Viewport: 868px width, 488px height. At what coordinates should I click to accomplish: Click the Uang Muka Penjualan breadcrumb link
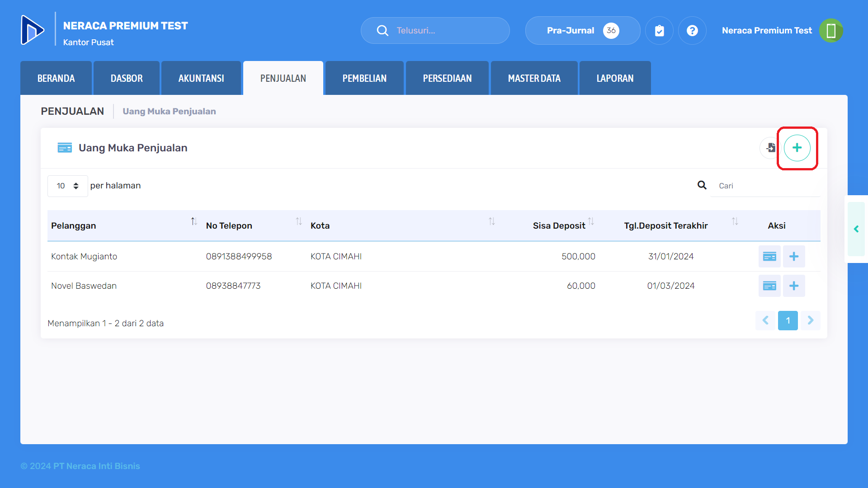169,111
